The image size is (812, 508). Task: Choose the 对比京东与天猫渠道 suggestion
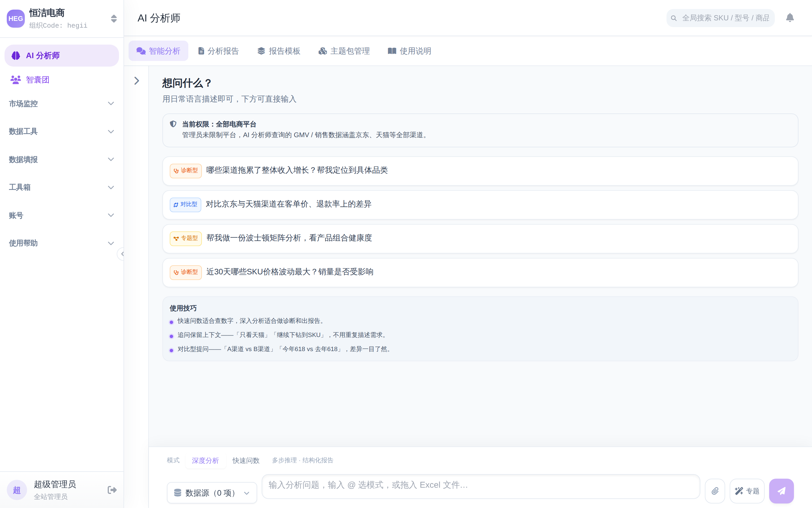tap(480, 205)
